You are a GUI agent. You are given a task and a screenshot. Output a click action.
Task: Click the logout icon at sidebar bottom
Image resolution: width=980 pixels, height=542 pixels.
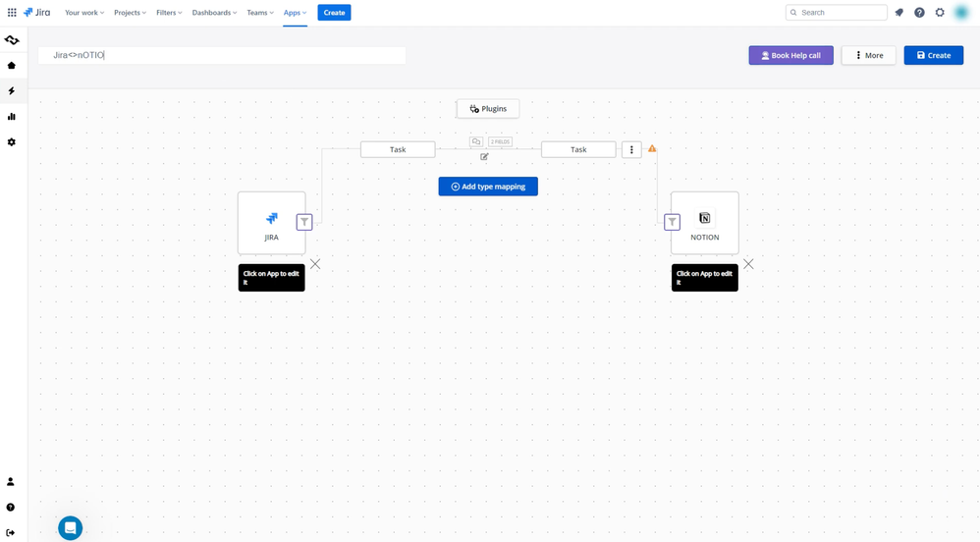pos(11,533)
